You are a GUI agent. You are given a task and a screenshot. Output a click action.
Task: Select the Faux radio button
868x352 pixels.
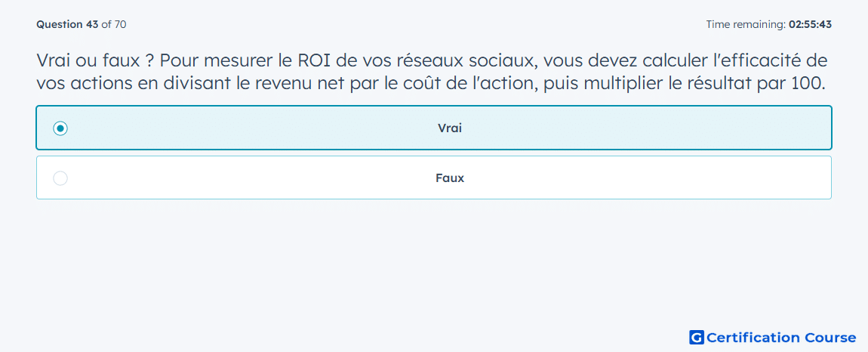tap(60, 178)
